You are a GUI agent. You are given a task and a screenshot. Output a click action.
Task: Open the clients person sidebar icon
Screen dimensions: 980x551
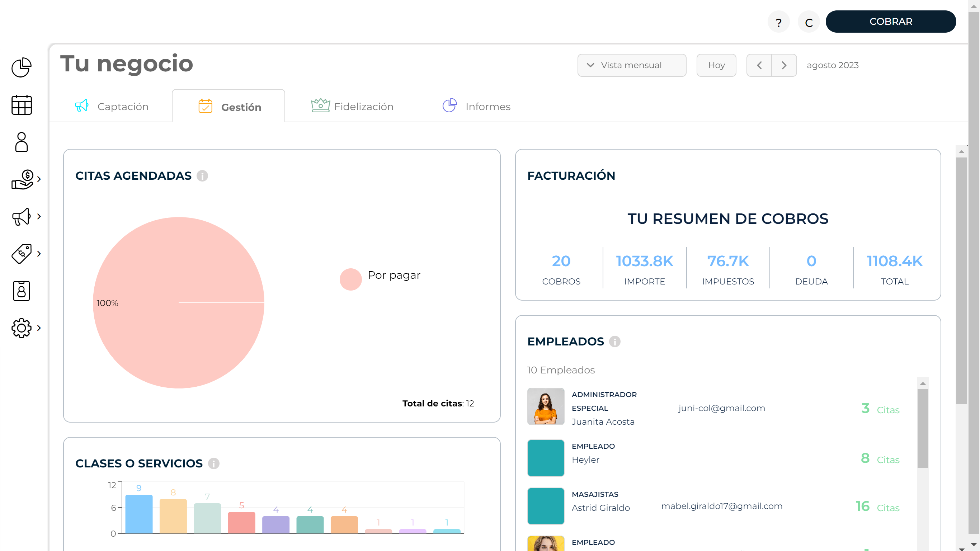point(22,142)
